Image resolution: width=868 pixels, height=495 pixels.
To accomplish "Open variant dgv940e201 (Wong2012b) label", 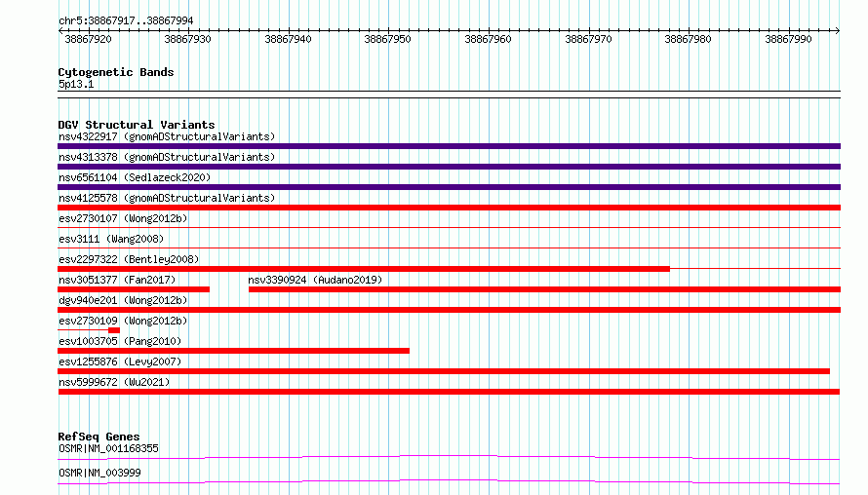I will tap(123, 300).
